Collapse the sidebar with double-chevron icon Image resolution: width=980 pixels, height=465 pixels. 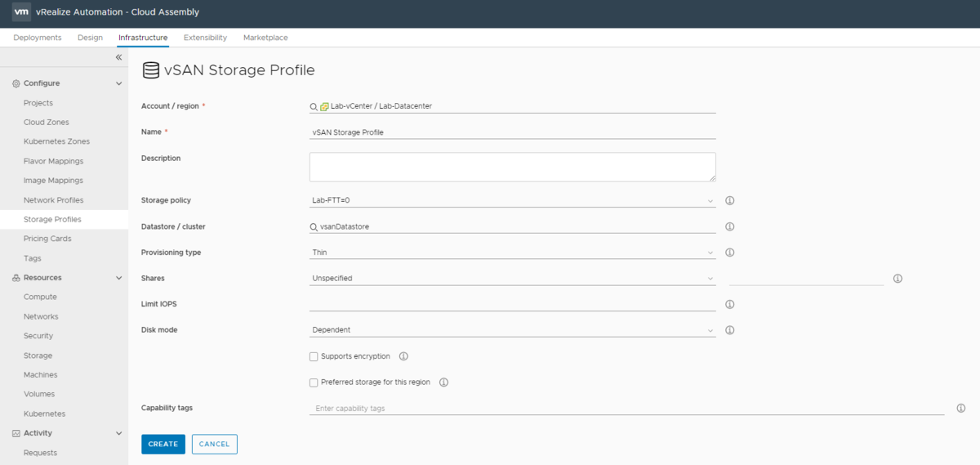pyautogui.click(x=118, y=58)
